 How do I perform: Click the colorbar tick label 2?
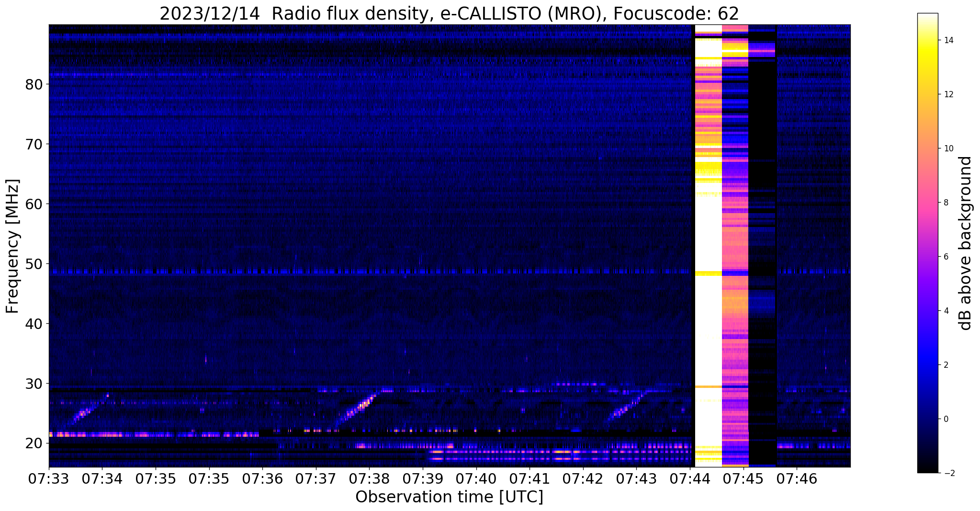(x=946, y=365)
